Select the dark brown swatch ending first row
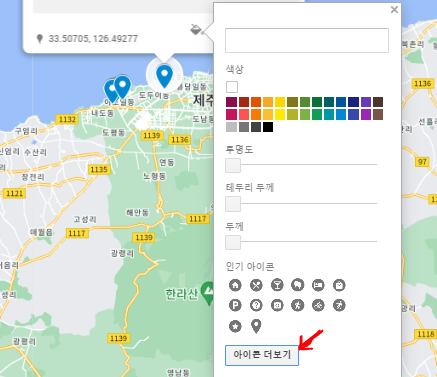 pyautogui.click(x=378, y=102)
